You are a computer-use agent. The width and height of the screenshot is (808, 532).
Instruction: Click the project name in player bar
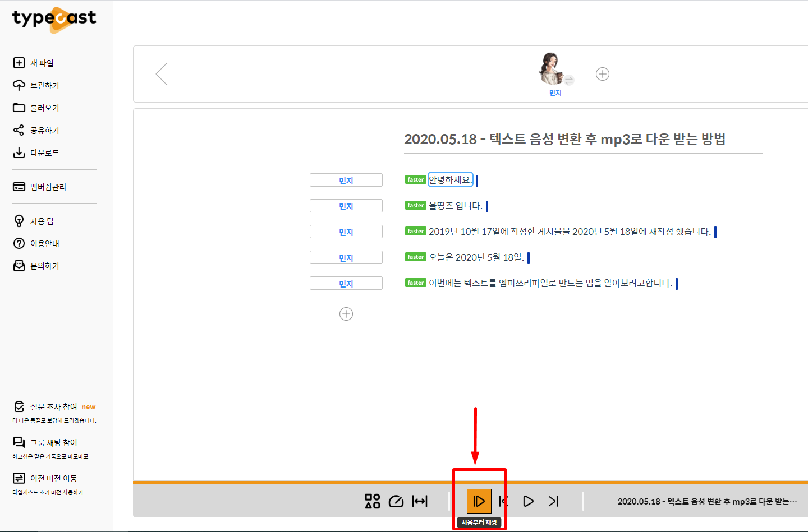click(x=707, y=502)
